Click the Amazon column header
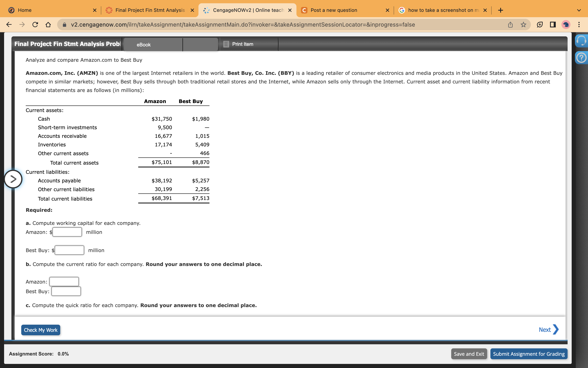This screenshot has height=368, width=588. [155, 101]
